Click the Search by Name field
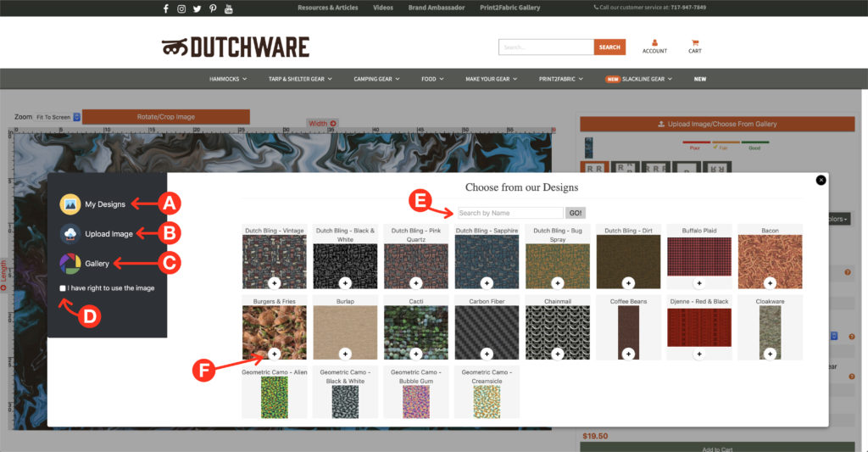 [x=510, y=213]
